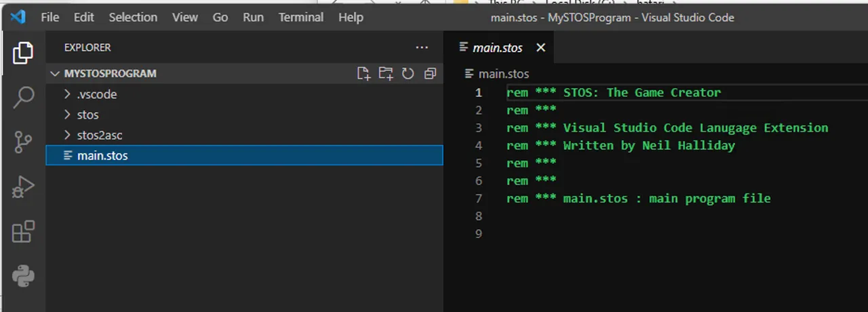
Task: Open the Search view in activity bar
Action: pyautogui.click(x=23, y=97)
